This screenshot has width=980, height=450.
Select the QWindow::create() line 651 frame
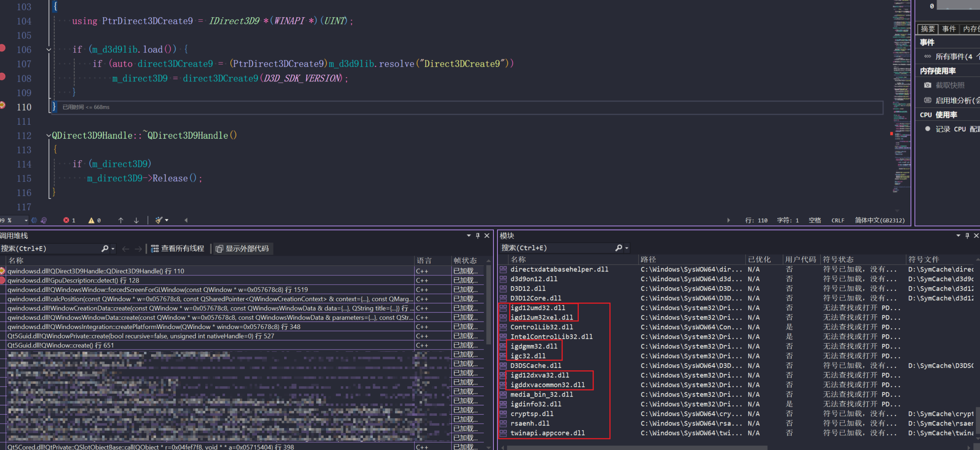point(242,345)
